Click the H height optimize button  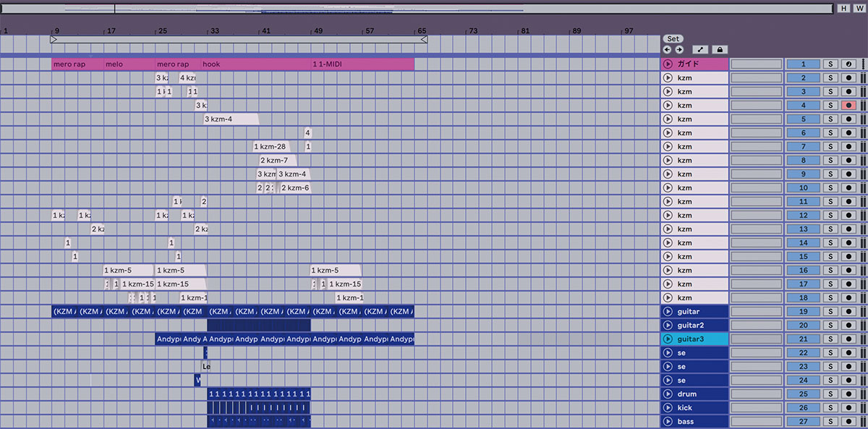844,9
